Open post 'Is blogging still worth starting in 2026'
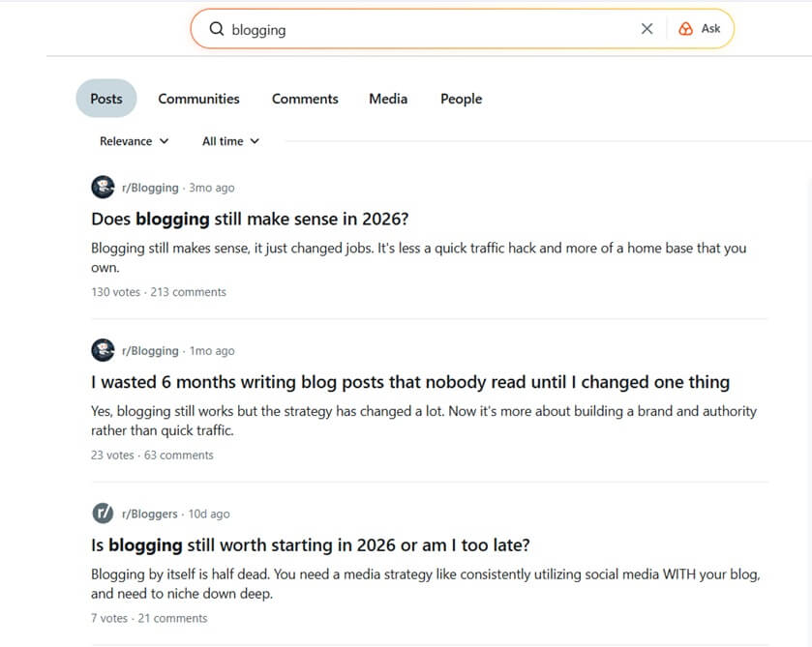The height and width of the screenshot is (647, 812). pyautogui.click(x=311, y=545)
